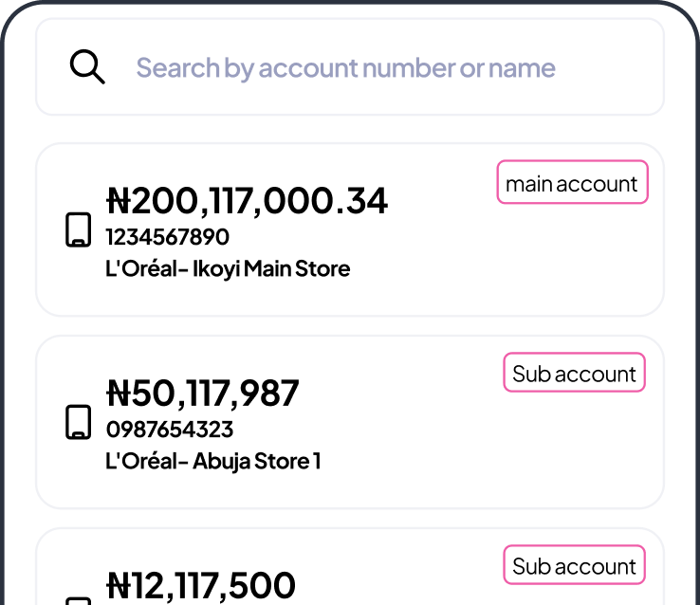Click Sub account badge on ₦12,117,500 card
The width and height of the screenshot is (700, 605).
(574, 566)
